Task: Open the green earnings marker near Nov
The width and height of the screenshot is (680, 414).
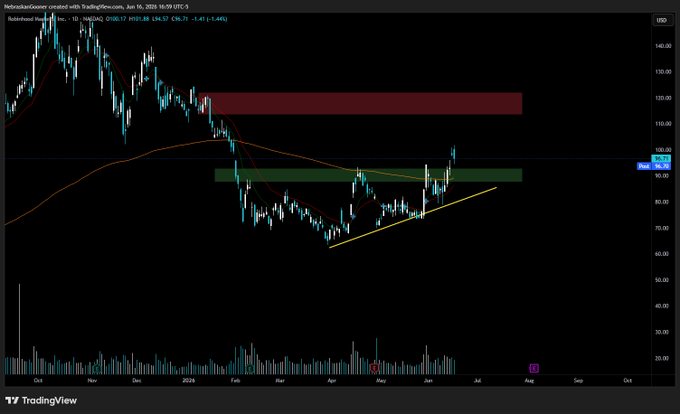Action: tap(97, 368)
